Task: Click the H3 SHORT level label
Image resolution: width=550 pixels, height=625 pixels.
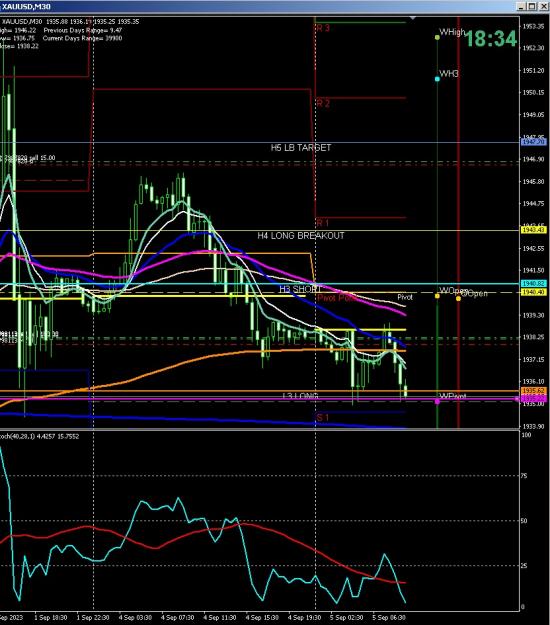Action: point(300,289)
